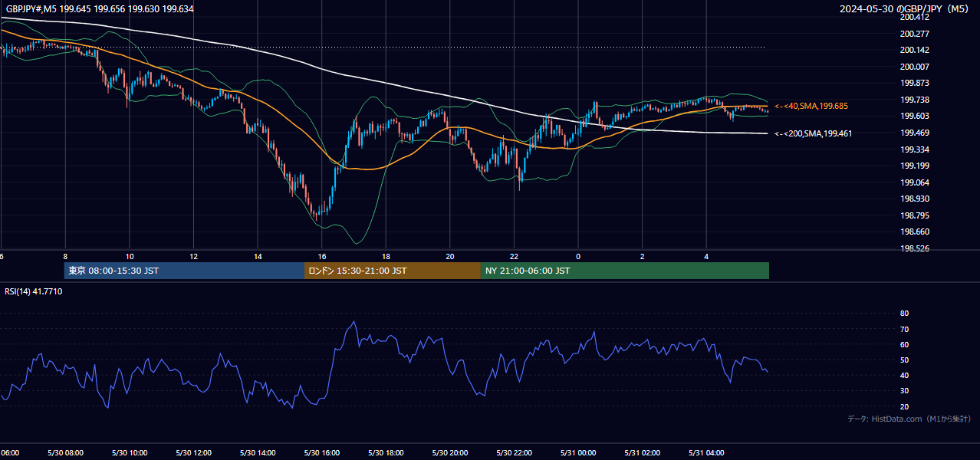
Task: Click RSI scale value 30
Action: [x=904, y=391]
